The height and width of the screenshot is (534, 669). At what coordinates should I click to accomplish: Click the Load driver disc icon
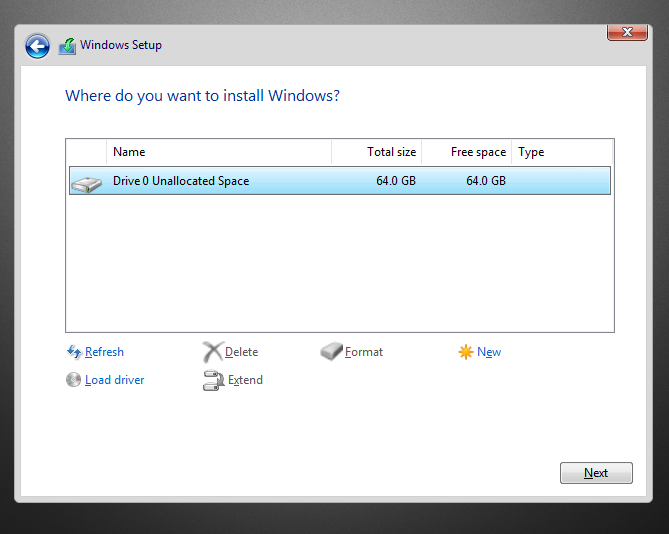(73, 380)
